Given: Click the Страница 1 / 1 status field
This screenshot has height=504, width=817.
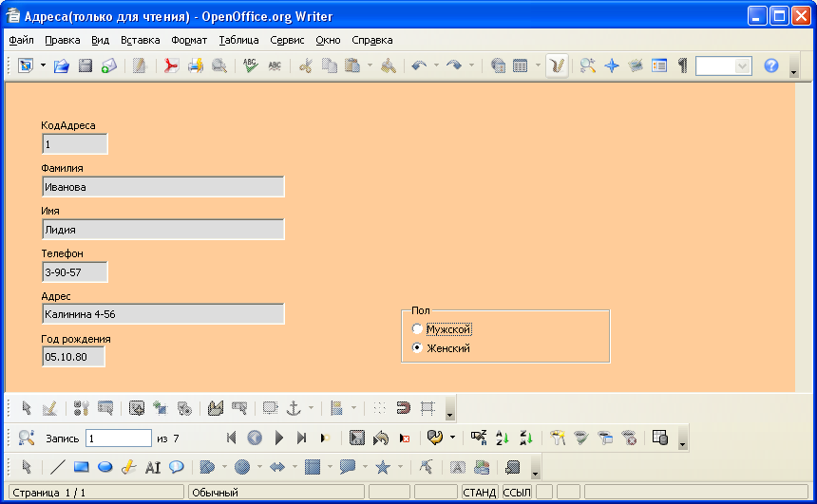Looking at the screenshot, I should [96, 492].
